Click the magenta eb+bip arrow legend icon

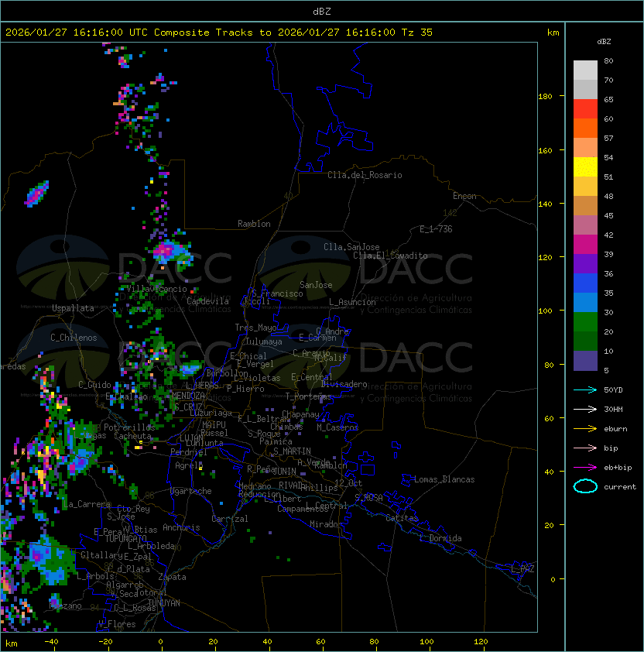tap(585, 468)
